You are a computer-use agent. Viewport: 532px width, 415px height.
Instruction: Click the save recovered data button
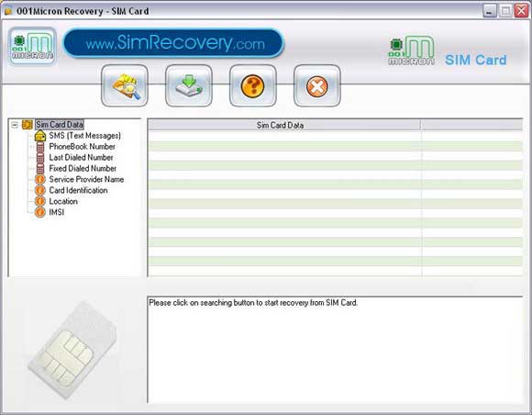click(189, 86)
